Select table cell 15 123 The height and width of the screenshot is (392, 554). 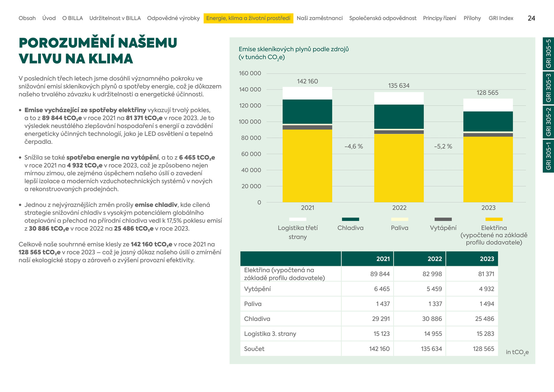tap(382, 334)
